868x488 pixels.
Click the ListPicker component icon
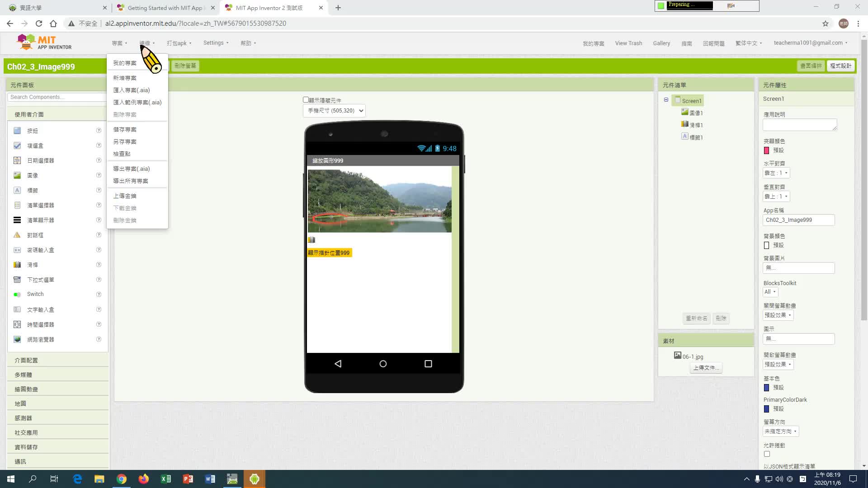[x=17, y=205]
